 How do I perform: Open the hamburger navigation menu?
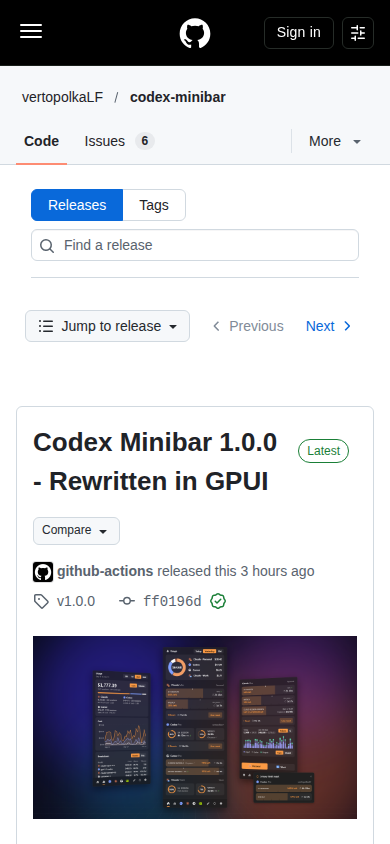(x=31, y=31)
